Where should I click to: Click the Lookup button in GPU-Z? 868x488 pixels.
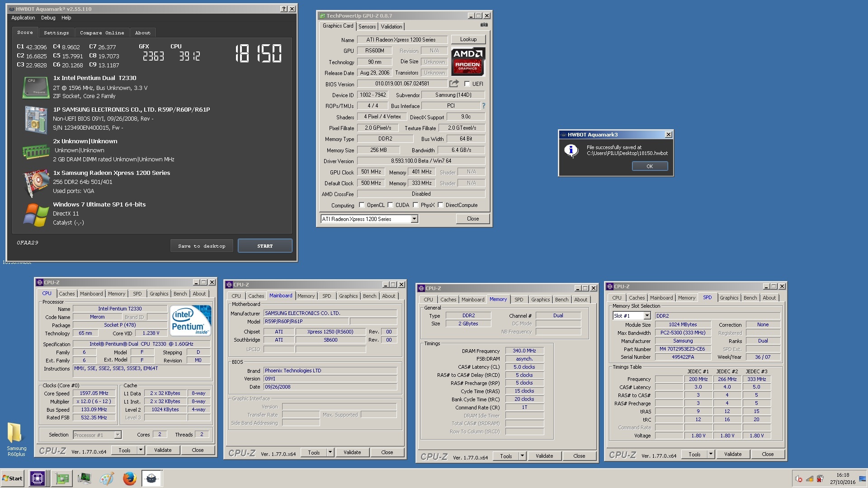pyautogui.click(x=468, y=39)
